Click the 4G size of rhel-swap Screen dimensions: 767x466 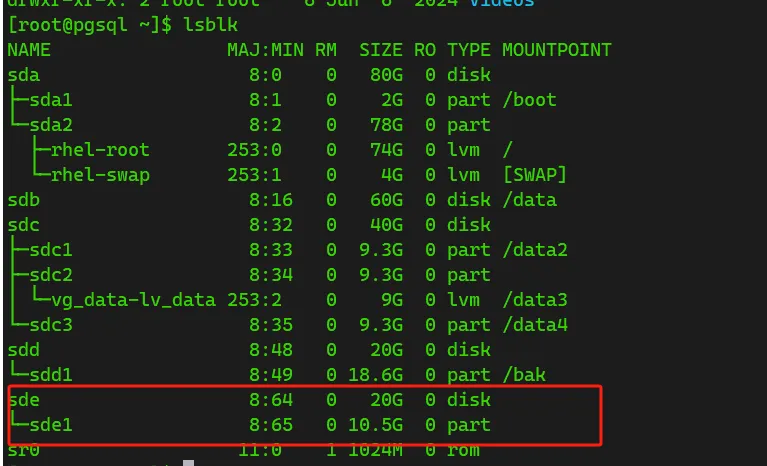pos(392,175)
